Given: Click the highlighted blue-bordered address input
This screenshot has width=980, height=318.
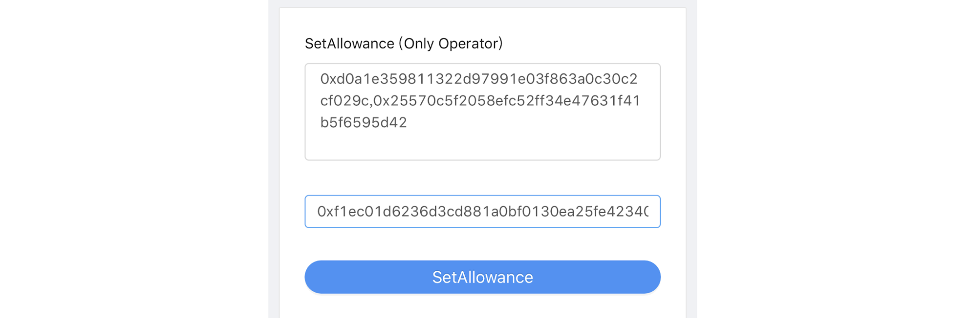Looking at the screenshot, I should click(482, 212).
